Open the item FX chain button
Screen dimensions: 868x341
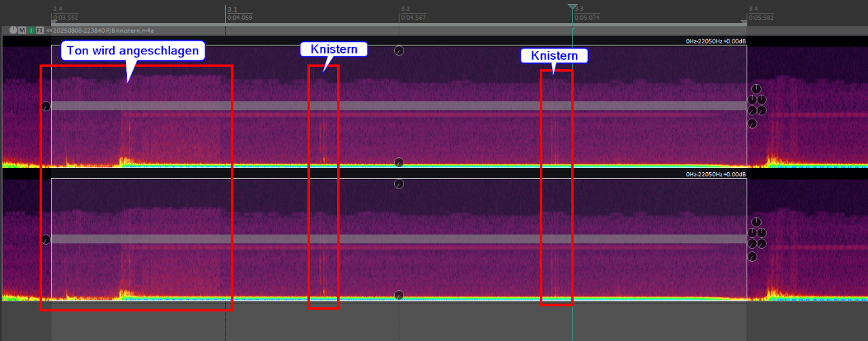pyautogui.click(x=40, y=31)
